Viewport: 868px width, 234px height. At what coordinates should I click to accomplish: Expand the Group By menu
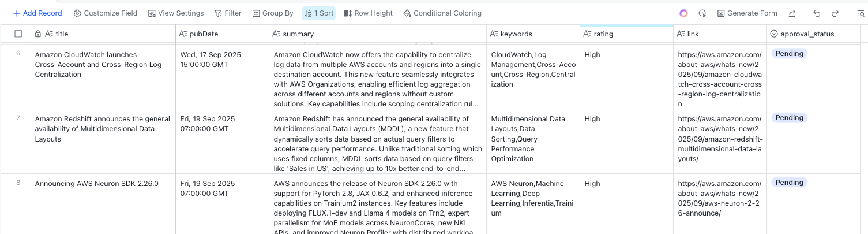click(x=273, y=13)
